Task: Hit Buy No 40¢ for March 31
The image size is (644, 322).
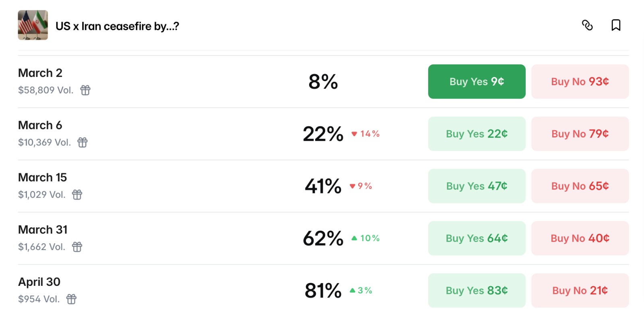Action: coord(580,238)
